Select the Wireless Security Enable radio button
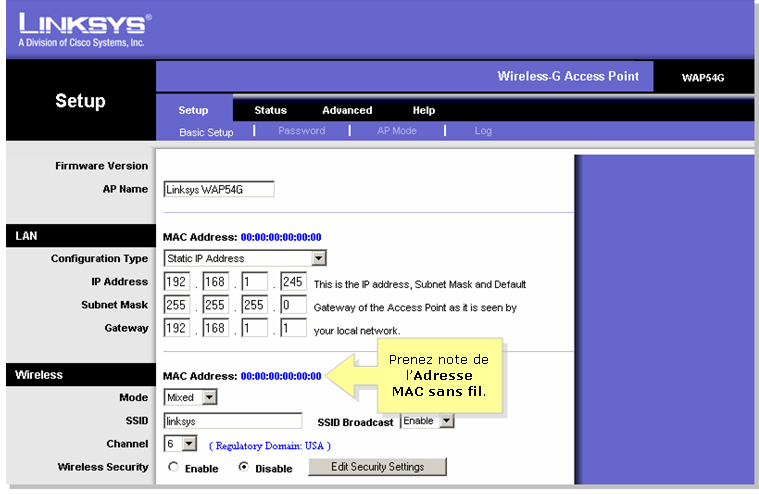Viewport: 759px width, 495px height. click(174, 467)
